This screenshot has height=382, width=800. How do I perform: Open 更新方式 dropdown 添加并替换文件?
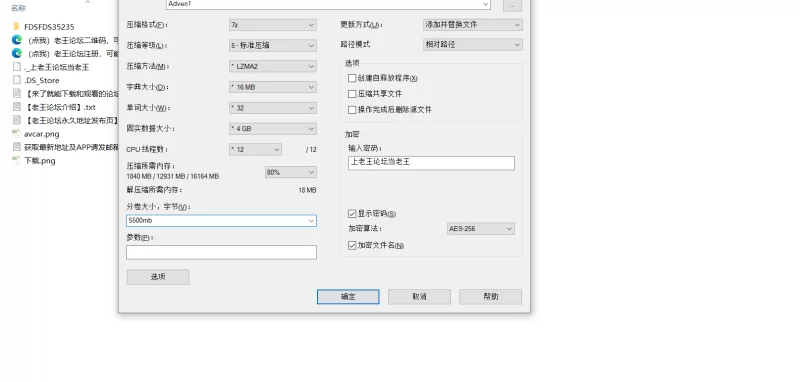click(x=472, y=24)
